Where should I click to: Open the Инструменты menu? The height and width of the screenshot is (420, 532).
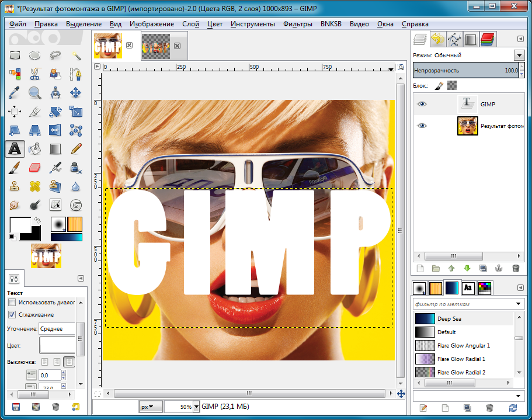tap(253, 24)
